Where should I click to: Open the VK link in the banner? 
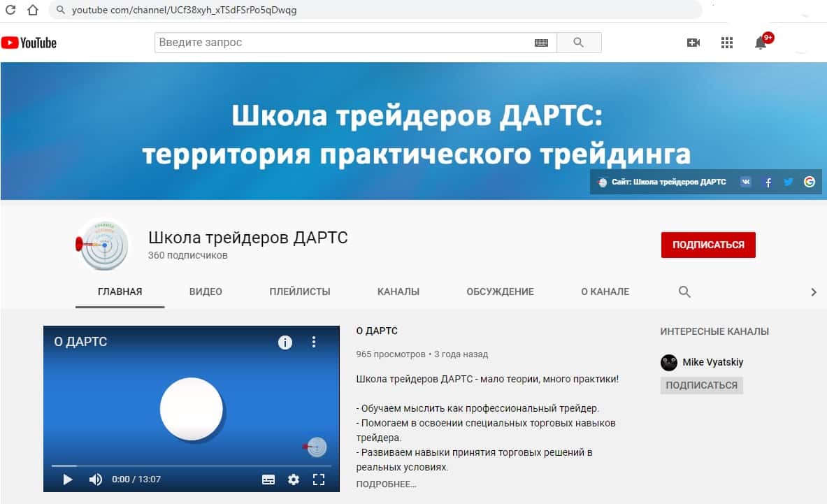(x=745, y=182)
